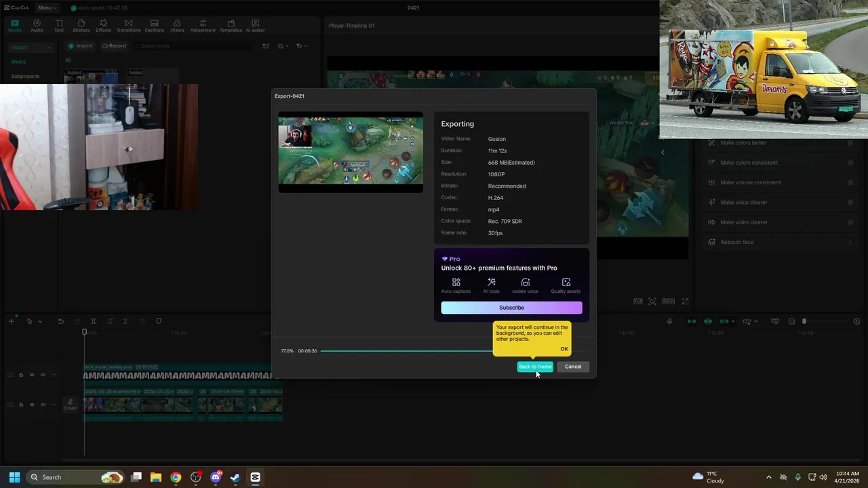Open the media filter dropdown
Viewport: 868px width, 488px height.
tap(300, 46)
